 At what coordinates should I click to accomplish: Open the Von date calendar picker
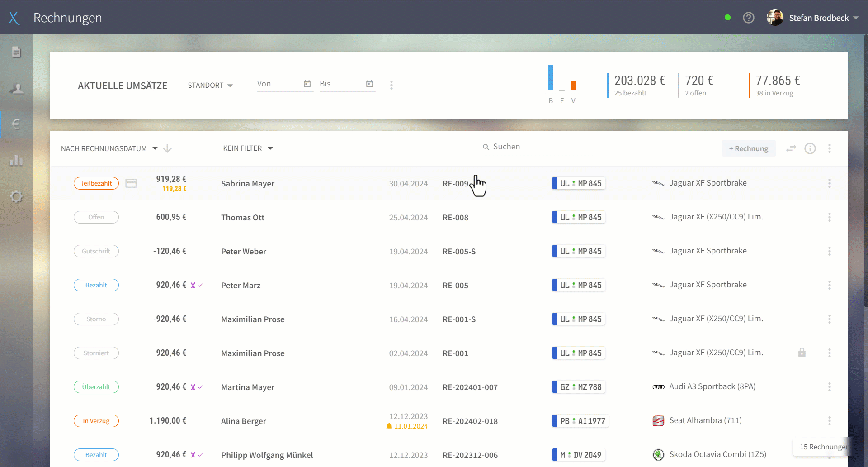pos(307,84)
